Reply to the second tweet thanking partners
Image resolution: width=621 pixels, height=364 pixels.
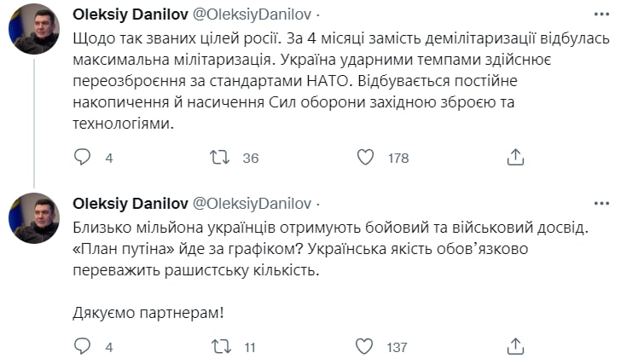tap(83, 346)
